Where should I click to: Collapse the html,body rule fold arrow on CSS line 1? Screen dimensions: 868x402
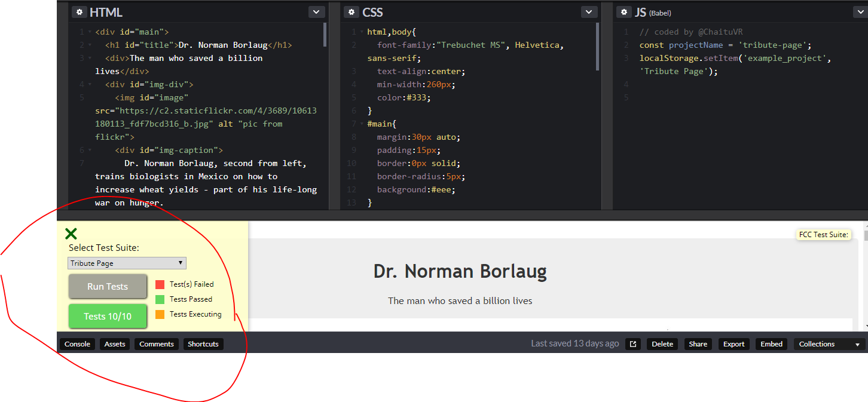tap(362, 32)
